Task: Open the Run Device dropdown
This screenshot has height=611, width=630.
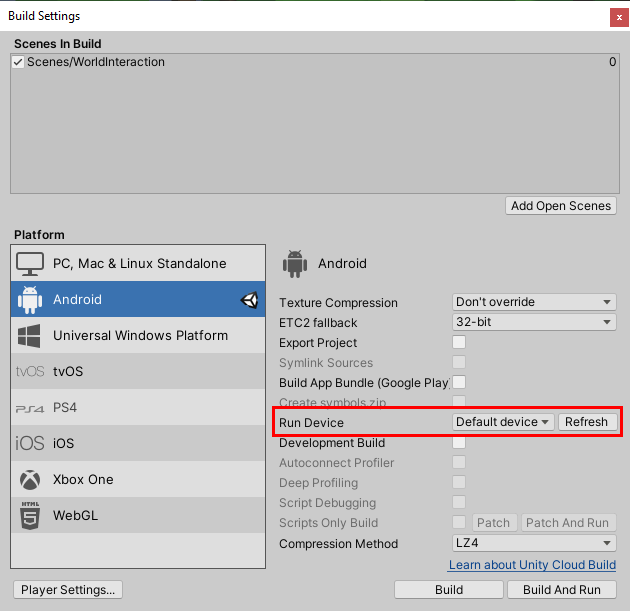Action: [x=503, y=422]
